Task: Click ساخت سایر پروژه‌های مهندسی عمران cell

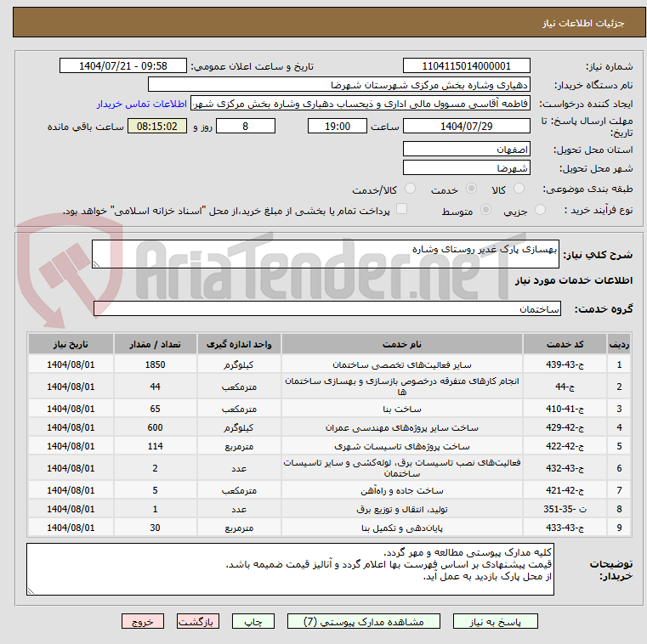Action: pos(402,427)
